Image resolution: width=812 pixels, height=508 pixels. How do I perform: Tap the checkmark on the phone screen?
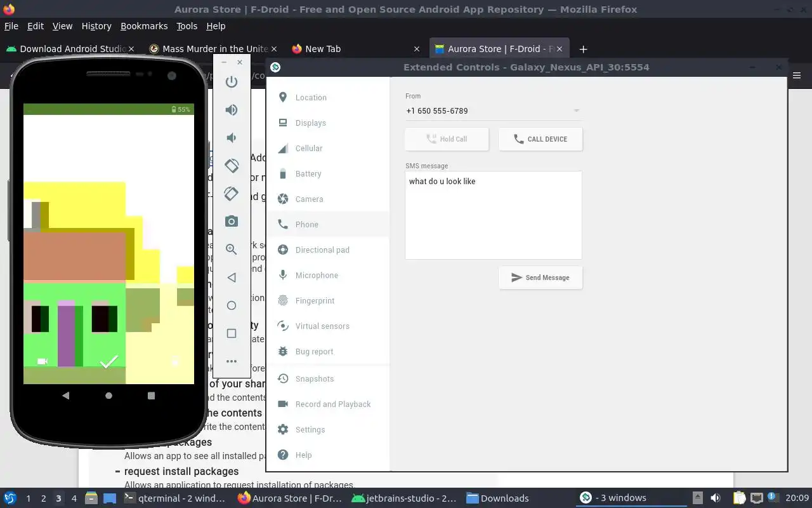pyautogui.click(x=109, y=361)
